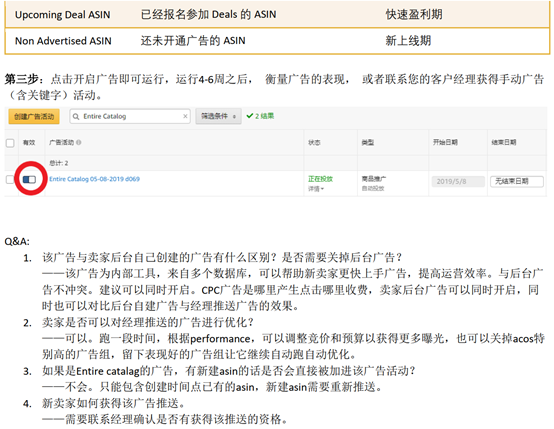Click the Q&A: heading

[17, 242]
